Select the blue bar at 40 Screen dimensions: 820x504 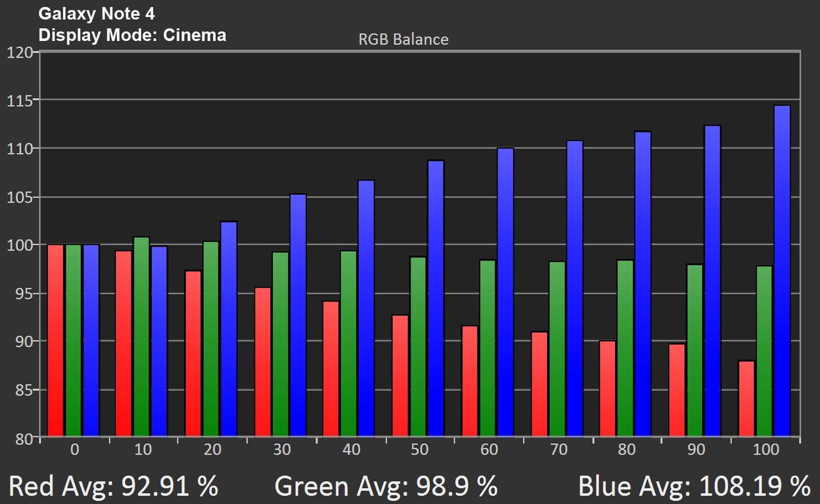366,309
